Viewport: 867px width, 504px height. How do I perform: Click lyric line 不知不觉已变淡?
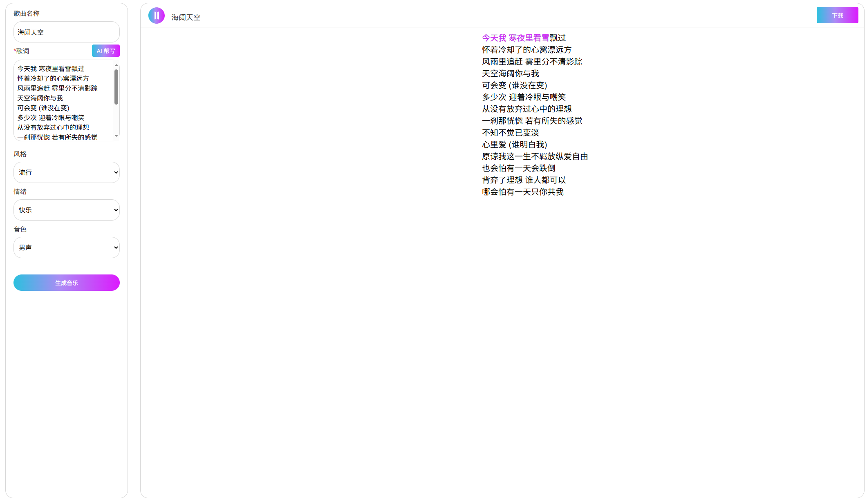pyautogui.click(x=510, y=133)
